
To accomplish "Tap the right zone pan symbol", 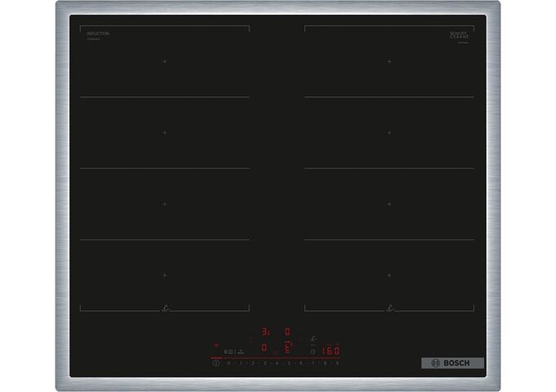I will pyautogui.click(x=389, y=310).
